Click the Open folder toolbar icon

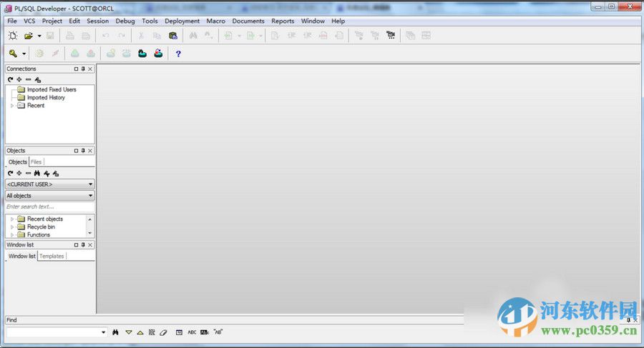pyautogui.click(x=29, y=36)
